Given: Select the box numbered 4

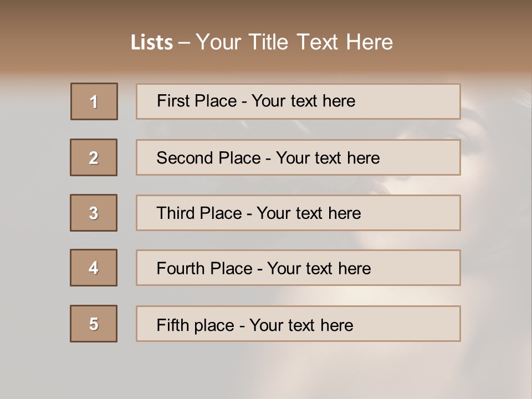Looking at the screenshot, I should click(94, 268).
